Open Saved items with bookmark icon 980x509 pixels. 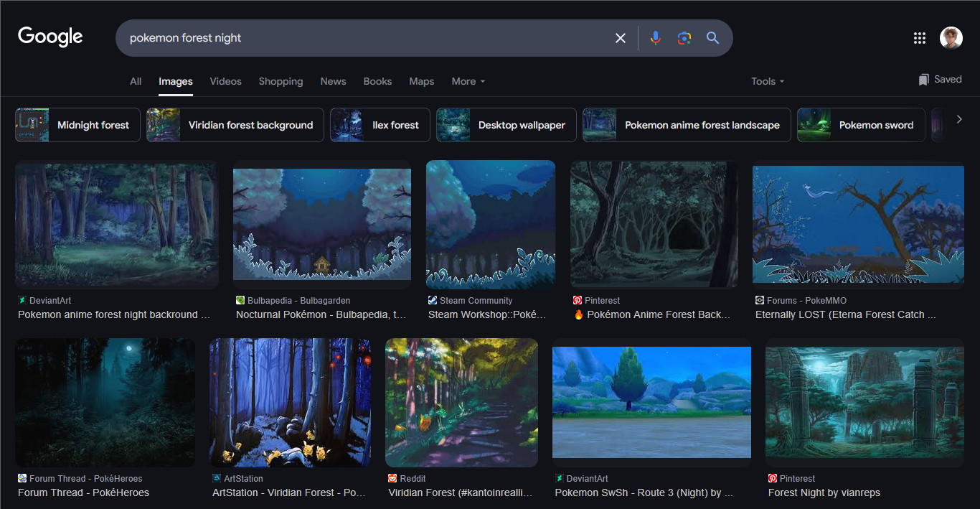(x=940, y=80)
